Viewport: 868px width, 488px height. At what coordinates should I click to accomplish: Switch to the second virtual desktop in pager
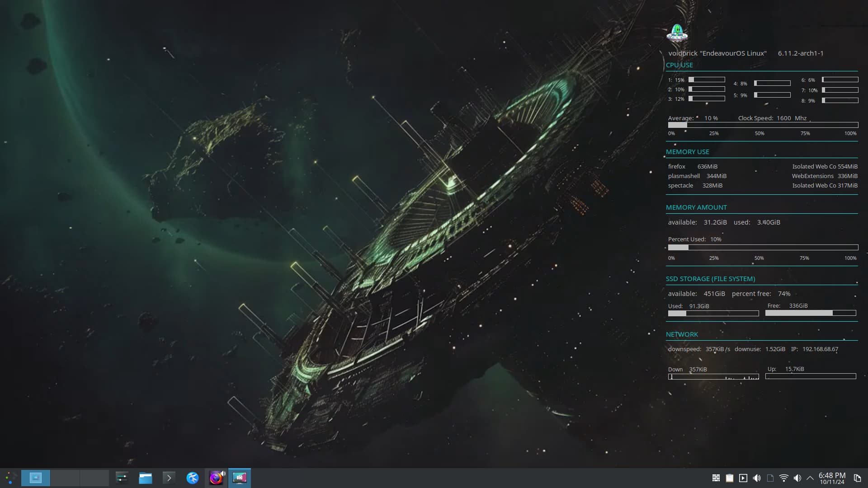(65, 478)
